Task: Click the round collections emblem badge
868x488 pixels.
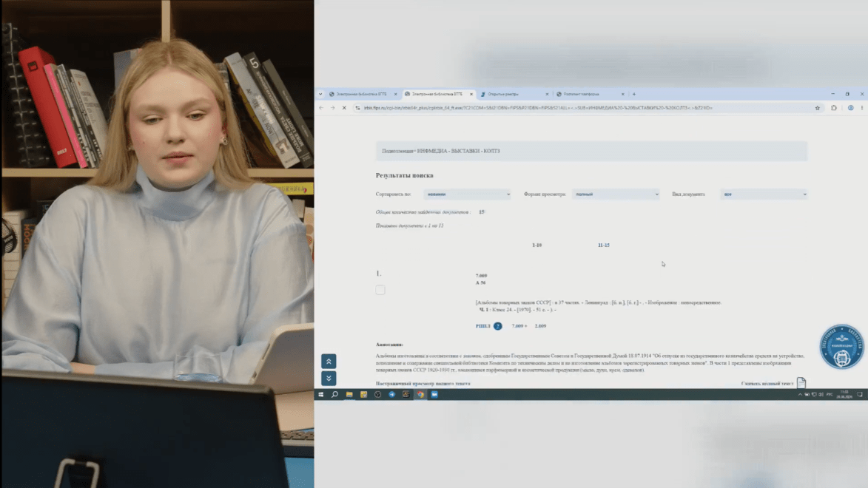Action: 841,347
